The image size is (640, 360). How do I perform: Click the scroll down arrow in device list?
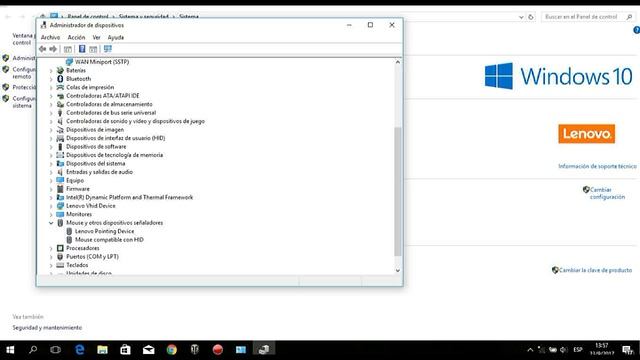[398, 270]
